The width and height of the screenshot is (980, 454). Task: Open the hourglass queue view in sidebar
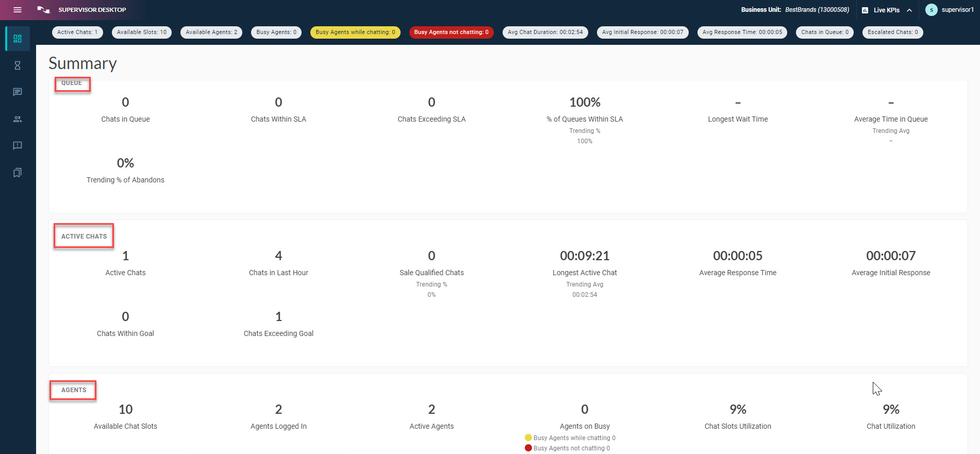pos(18,65)
